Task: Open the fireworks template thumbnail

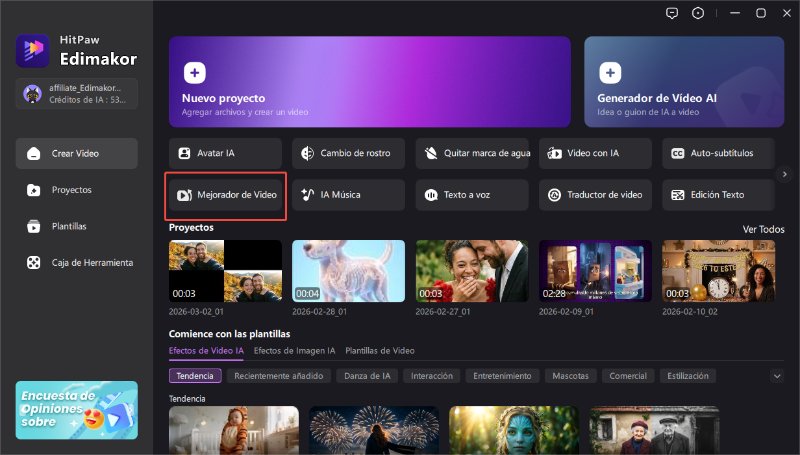Action: [x=374, y=430]
